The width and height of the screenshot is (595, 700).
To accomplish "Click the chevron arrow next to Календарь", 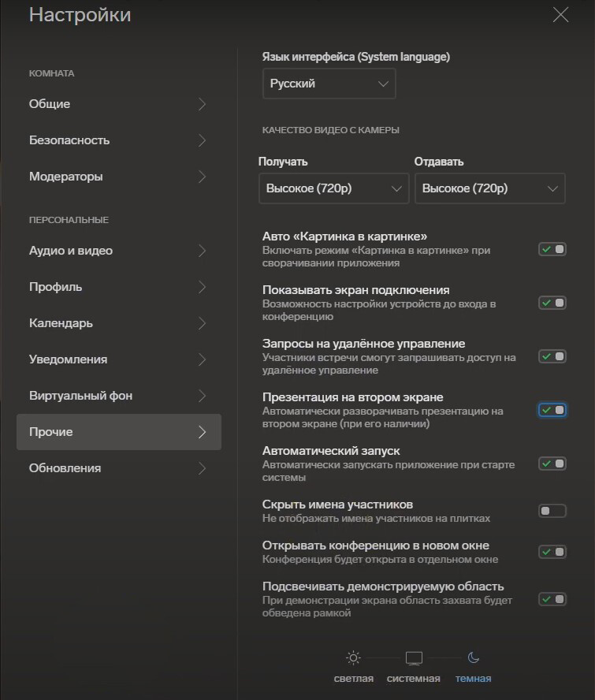I will [x=203, y=323].
